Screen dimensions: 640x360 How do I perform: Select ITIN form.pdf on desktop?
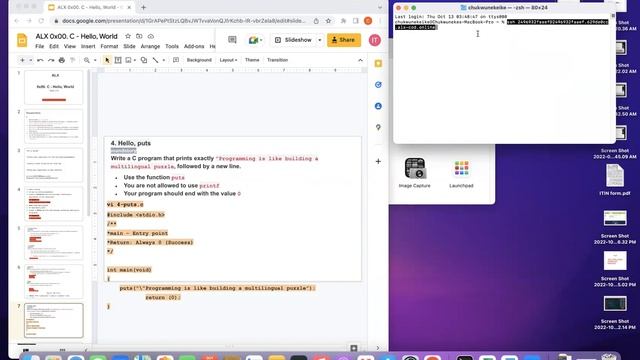tap(615, 180)
